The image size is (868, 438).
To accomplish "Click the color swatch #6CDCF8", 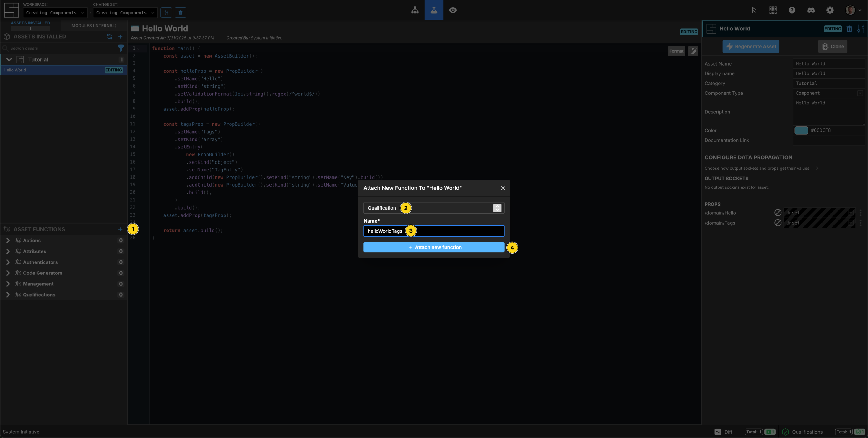I will [801, 130].
